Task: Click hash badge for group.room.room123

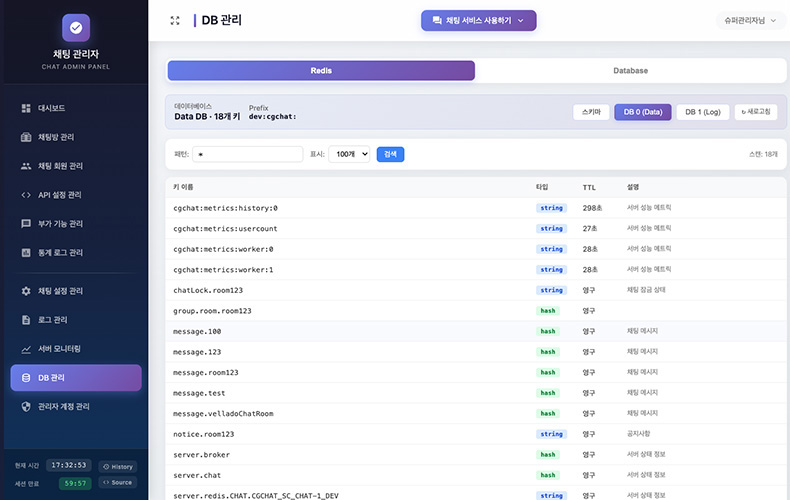Action: pos(548,311)
